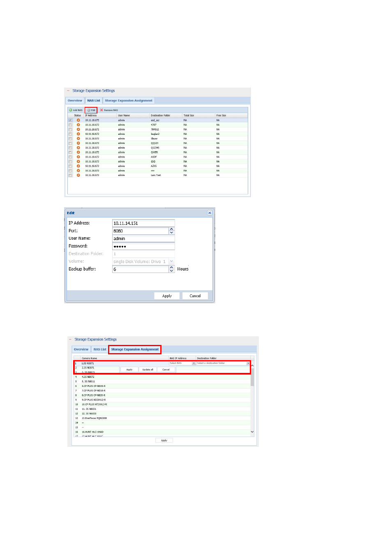The image size is (392, 555).
Task: Click status icon of the asd_asz row
Action: click(x=78, y=120)
